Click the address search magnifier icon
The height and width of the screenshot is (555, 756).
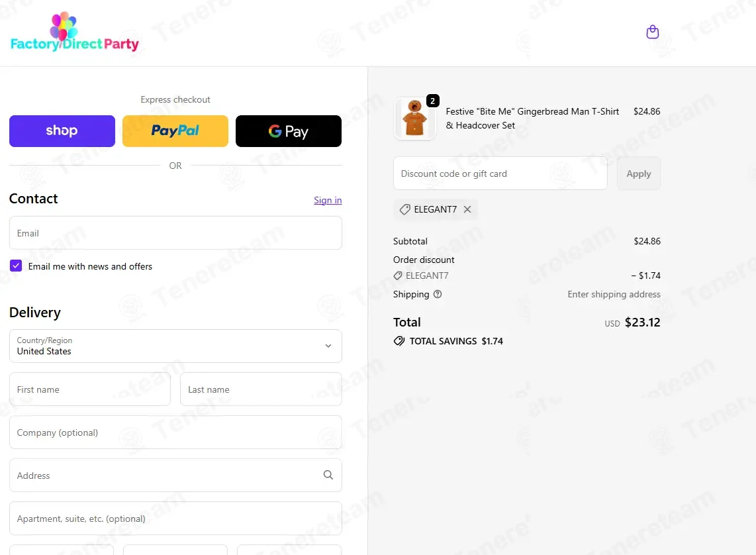(x=328, y=475)
